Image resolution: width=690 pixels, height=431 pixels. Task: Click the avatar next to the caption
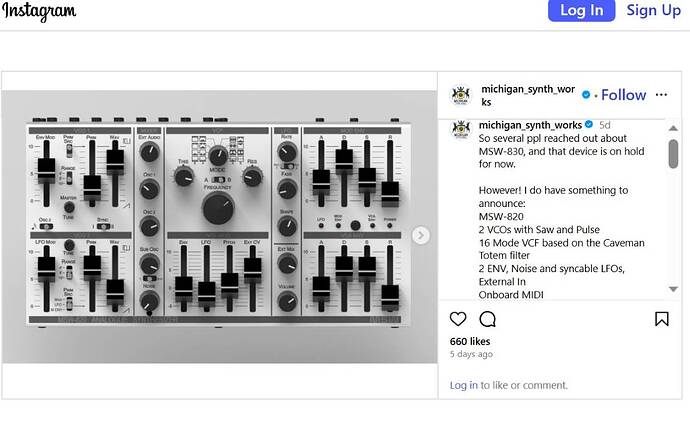click(461, 128)
